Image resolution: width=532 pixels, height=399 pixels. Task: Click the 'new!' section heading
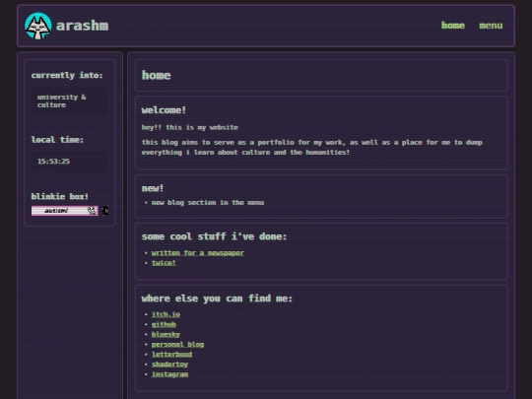(x=153, y=188)
